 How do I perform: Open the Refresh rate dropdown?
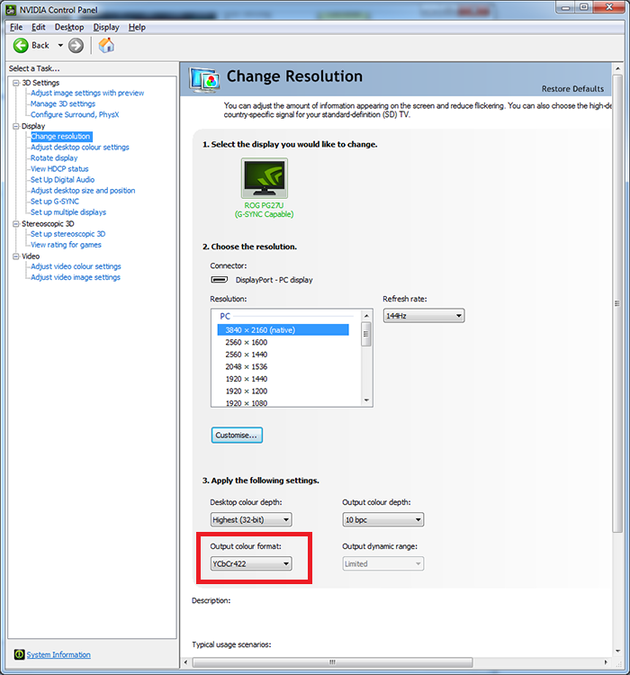[x=424, y=316]
